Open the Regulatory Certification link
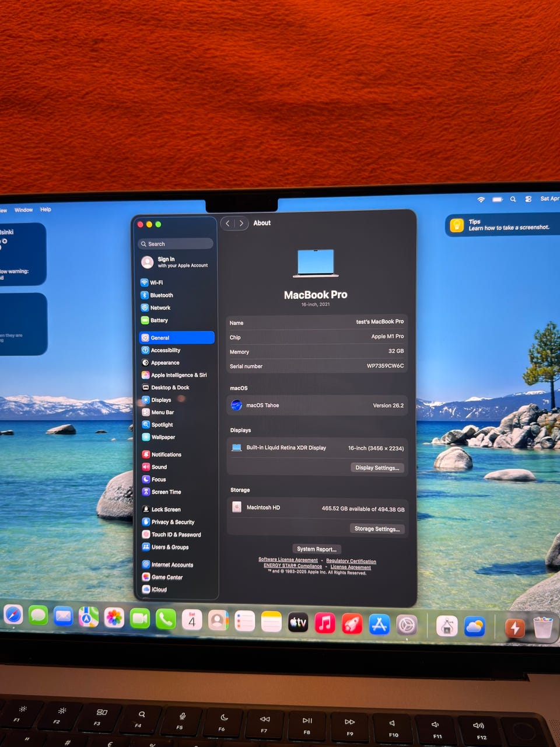This screenshot has height=747, width=560. click(351, 561)
